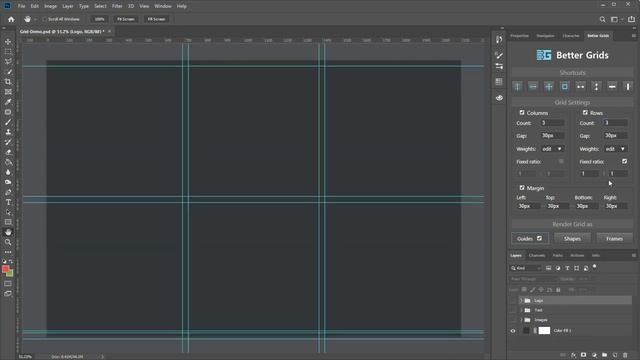Delete layer trash icon
Screen dimensions: 640x360
625,355
